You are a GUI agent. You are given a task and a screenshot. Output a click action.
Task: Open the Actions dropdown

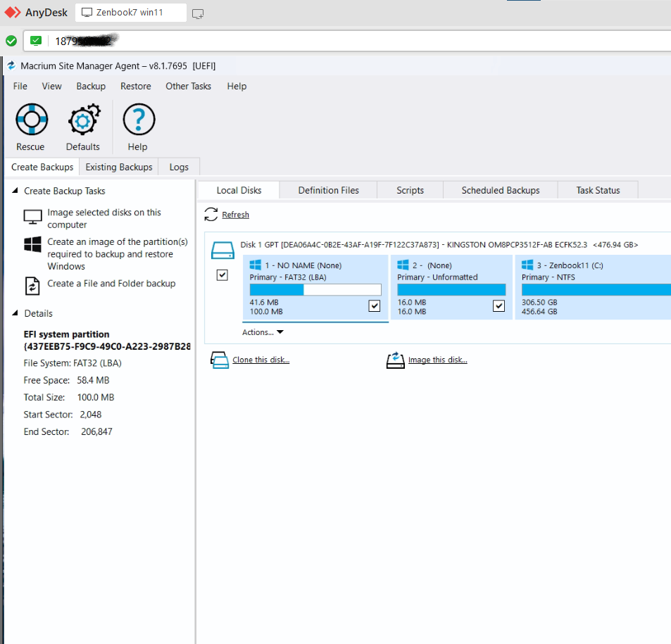coord(263,332)
